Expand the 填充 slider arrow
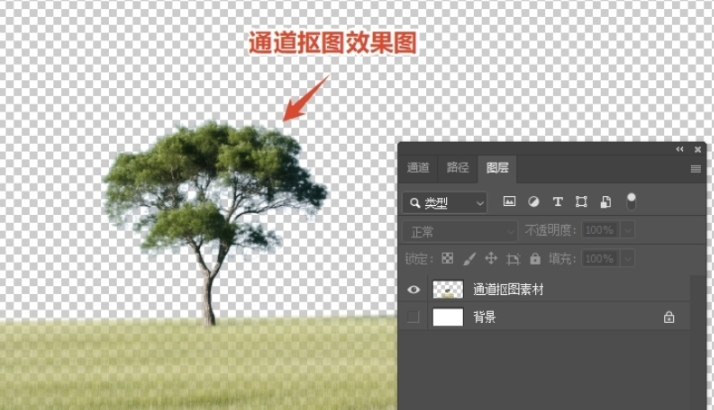Image resolution: width=714 pixels, height=410 pixels. 627,259
